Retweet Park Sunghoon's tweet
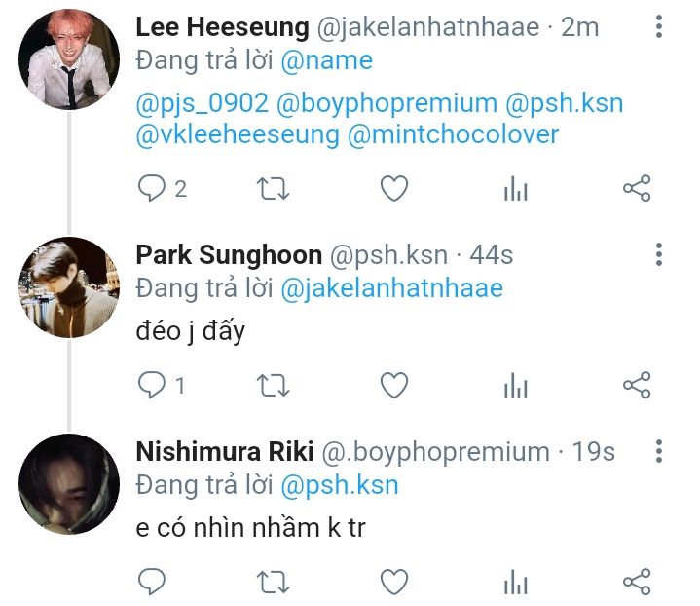The width and height of the screenshot is (700, 606). coord(273,386)
